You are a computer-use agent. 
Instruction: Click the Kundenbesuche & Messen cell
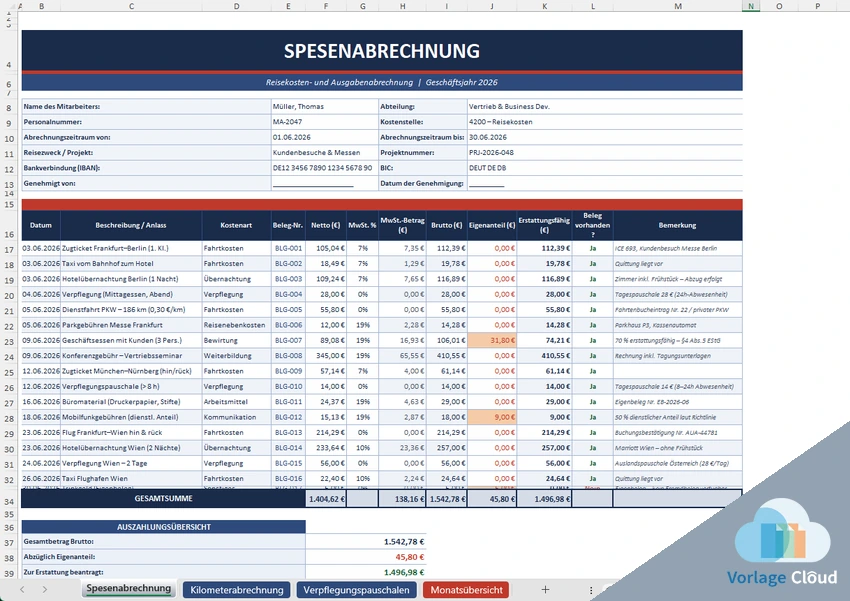click(x=324, y=152)
